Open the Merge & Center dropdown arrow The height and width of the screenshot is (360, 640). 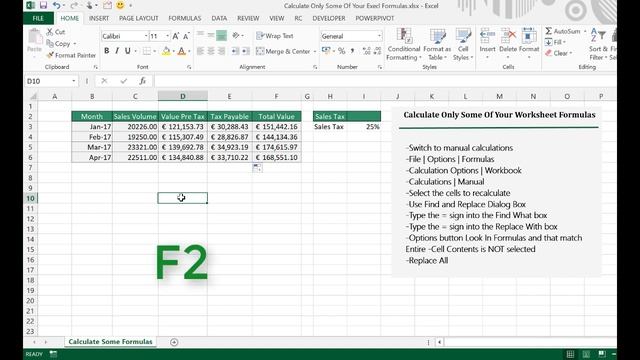(315, 51)
